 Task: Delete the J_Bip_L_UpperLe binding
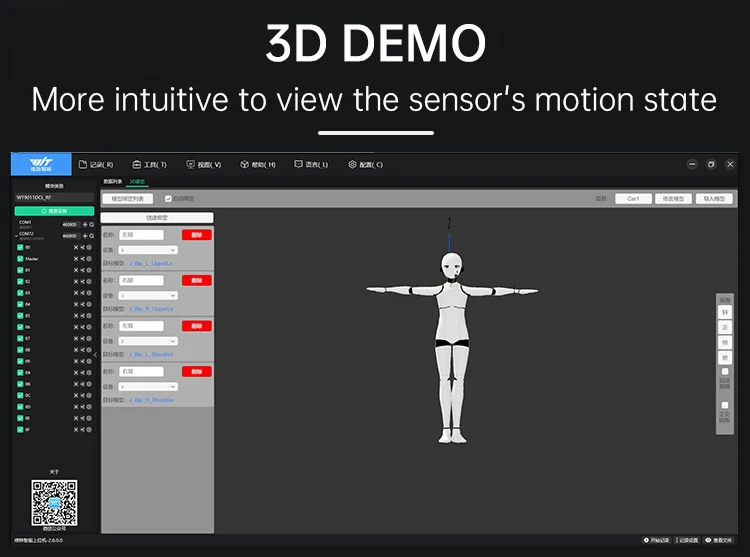(197, 235)
